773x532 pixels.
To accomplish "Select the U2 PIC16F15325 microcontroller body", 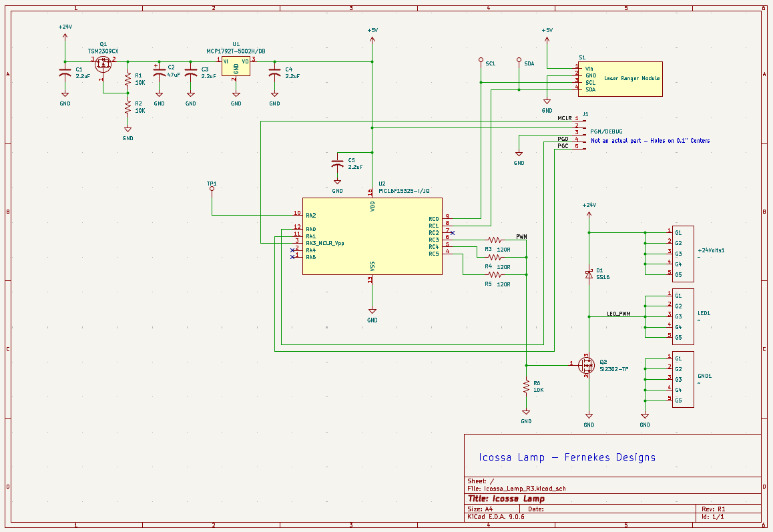I will [x=372, y=236].
